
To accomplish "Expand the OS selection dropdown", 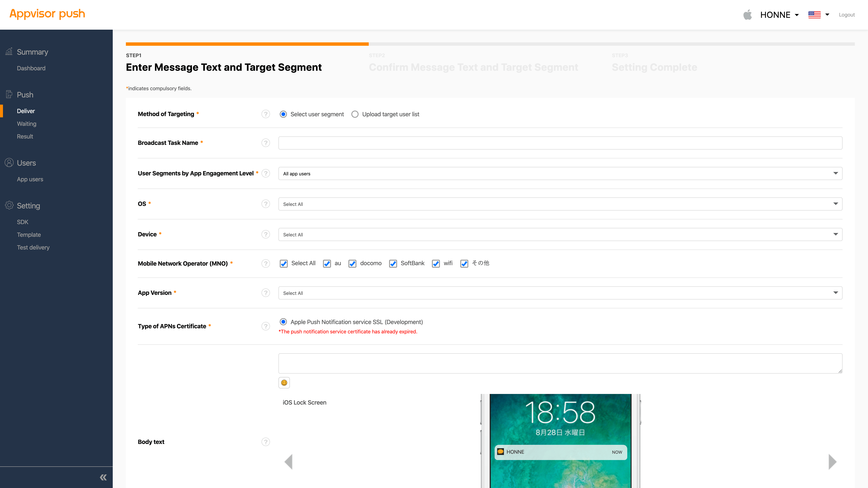I will click(x=560, y=204).
